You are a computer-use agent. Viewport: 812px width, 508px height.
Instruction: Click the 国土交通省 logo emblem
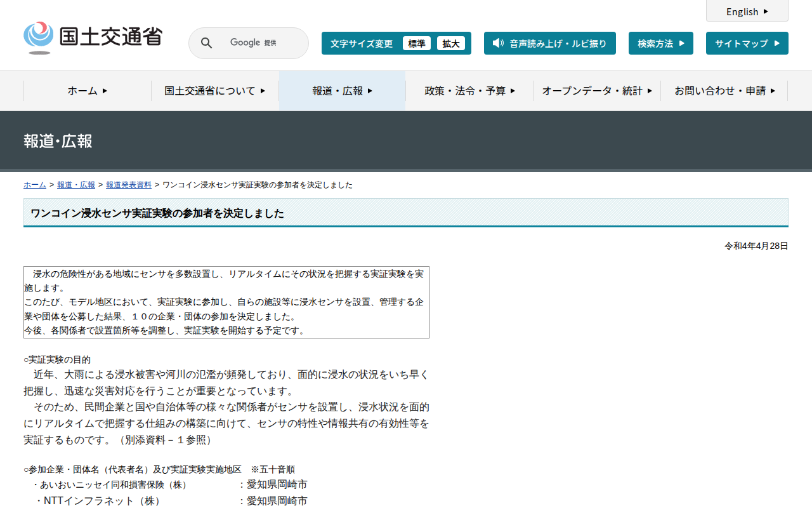tap(39, 37)
